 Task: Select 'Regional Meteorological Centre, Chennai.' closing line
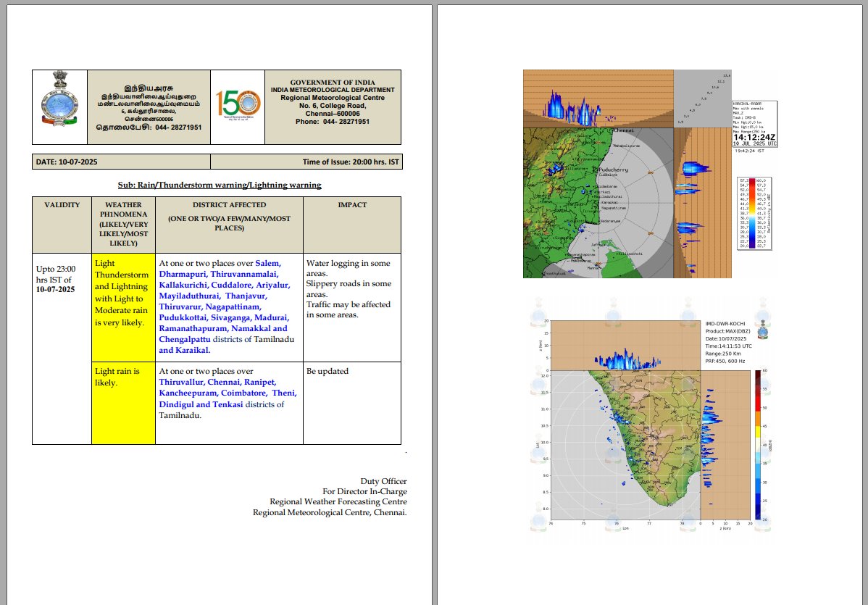(330, 512)
